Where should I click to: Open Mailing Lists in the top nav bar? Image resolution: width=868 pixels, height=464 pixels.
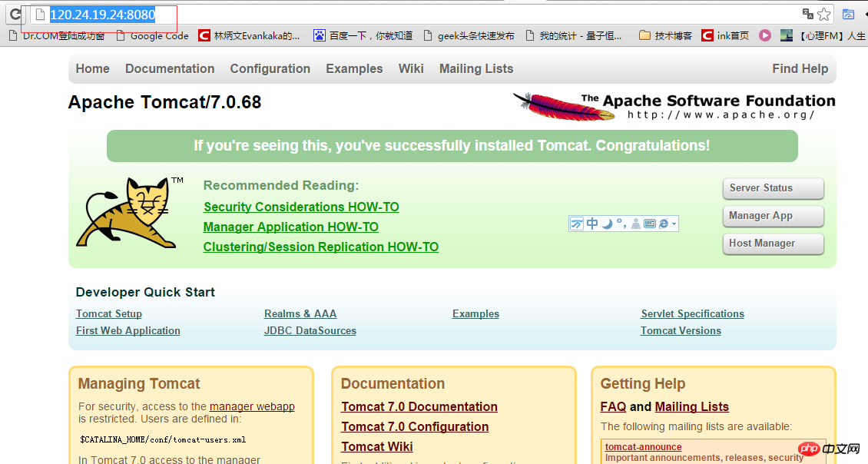click(476, 68)
